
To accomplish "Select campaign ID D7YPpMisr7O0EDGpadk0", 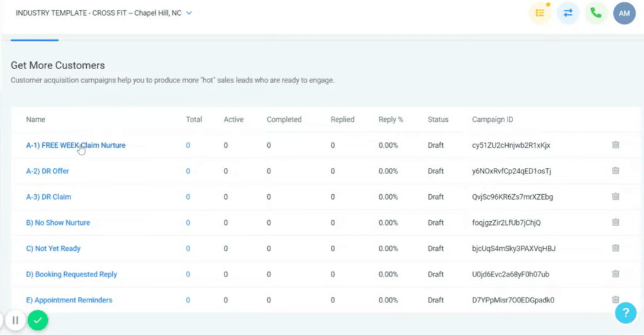I will coord(513,300).
